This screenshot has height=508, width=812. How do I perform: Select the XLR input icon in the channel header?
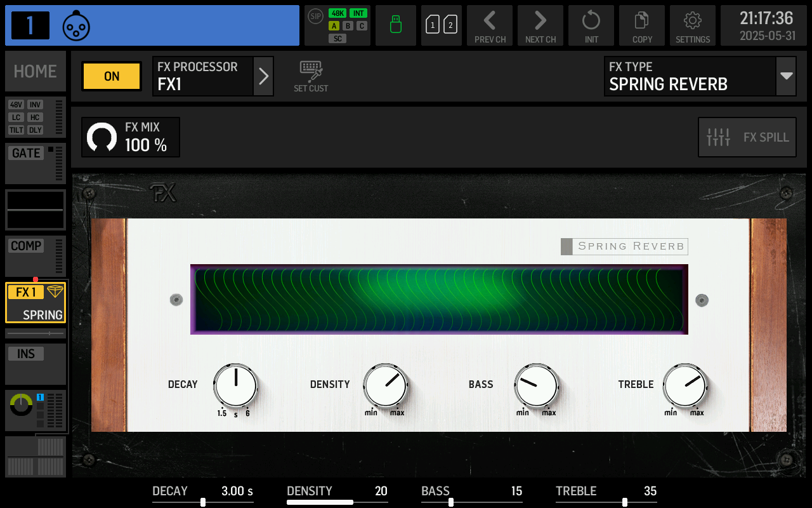76,25
